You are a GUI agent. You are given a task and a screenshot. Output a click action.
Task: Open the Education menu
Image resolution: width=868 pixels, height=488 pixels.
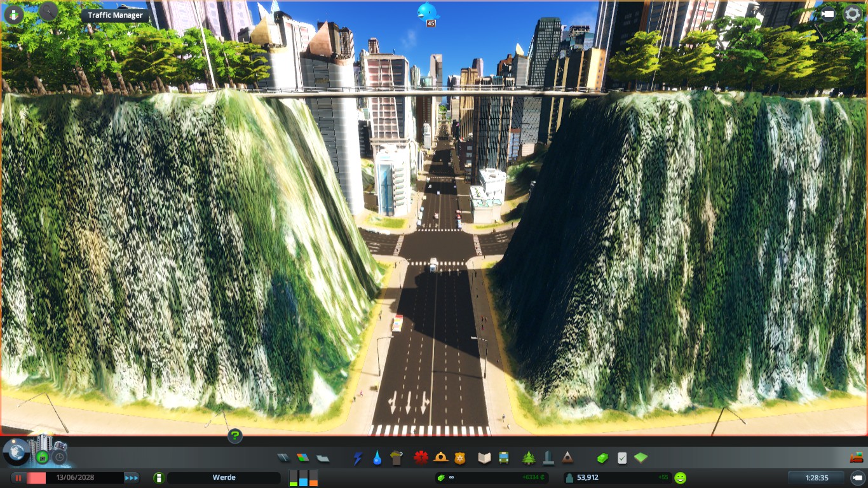484,457
